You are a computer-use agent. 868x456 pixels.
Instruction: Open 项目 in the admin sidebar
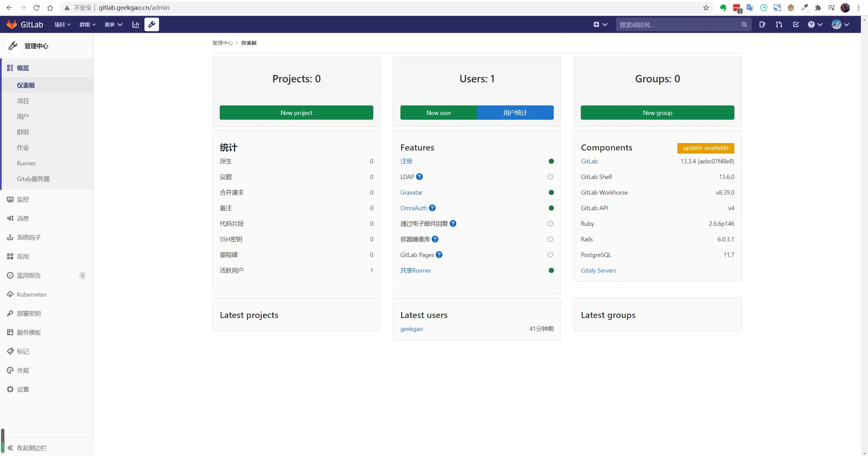47,101
